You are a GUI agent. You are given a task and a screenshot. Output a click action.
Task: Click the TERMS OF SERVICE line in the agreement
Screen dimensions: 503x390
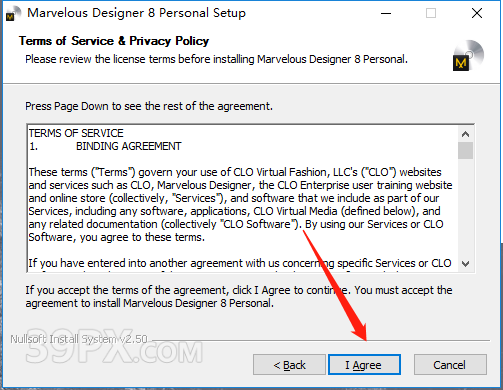[x=76, y=133]
